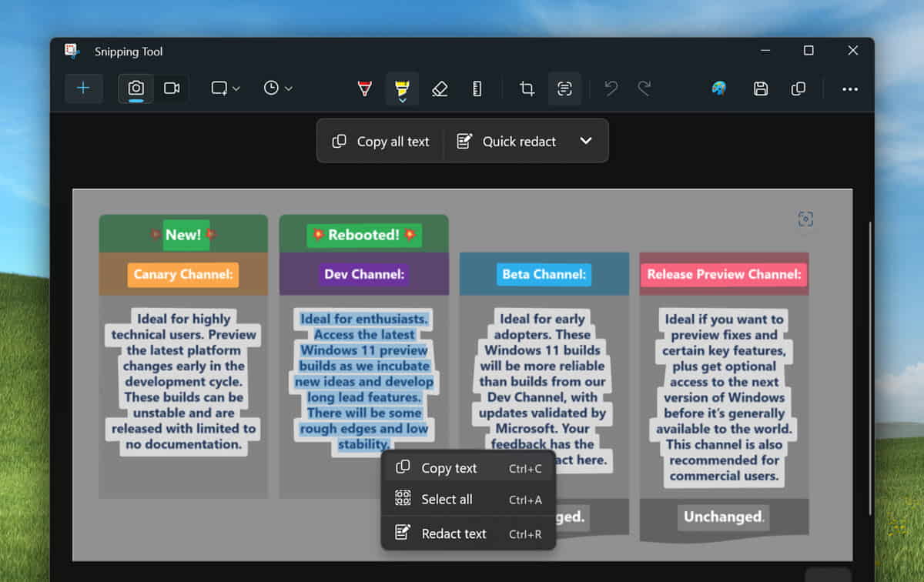
Task: Select the Ballpoint pen tool
Action: 365,89
